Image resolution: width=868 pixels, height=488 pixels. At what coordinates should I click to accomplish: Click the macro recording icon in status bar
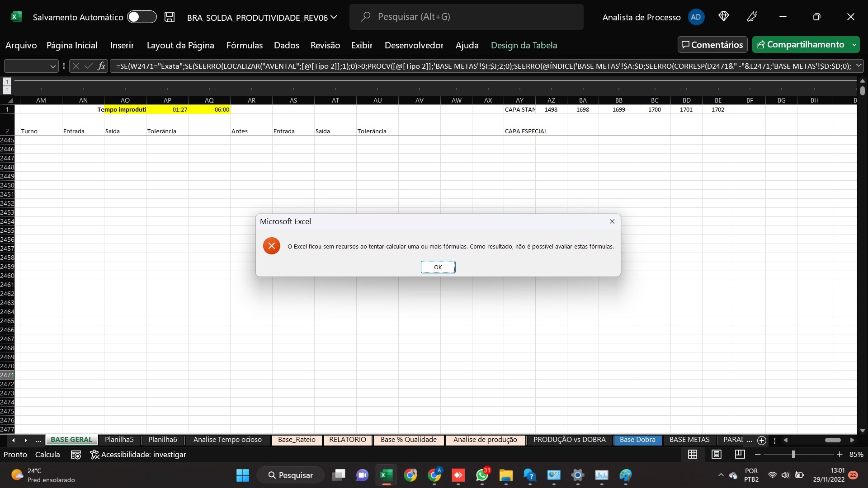(x=76, y=455)
